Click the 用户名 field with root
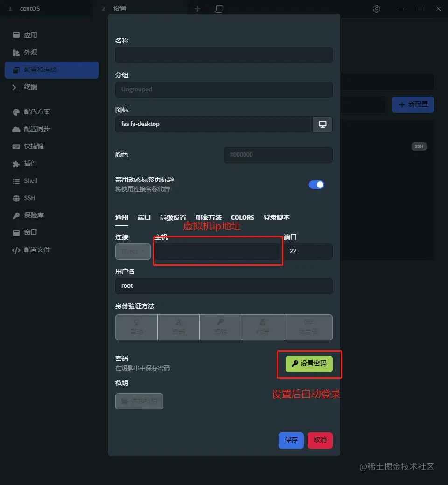Viewport: 448px width, 485px height. pyautogui.click(x=224, y=286)
